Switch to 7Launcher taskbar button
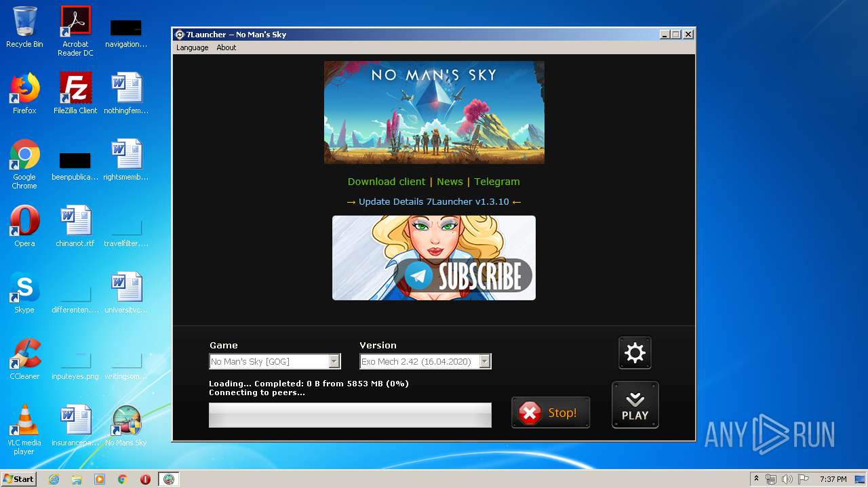This screenshot has width=868, height=488. (169, 479)
